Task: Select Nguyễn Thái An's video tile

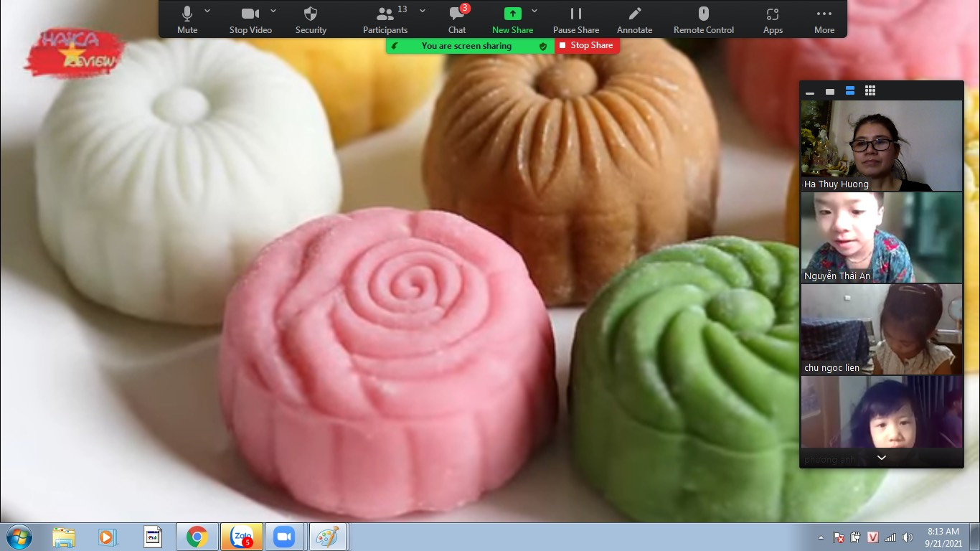Action: (x=882, y=237)
